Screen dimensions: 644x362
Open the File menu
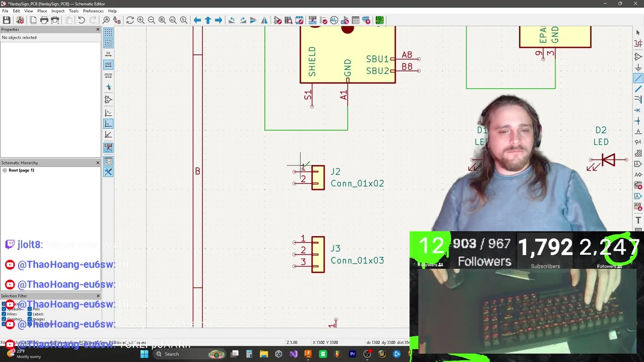tap(5, 11)
